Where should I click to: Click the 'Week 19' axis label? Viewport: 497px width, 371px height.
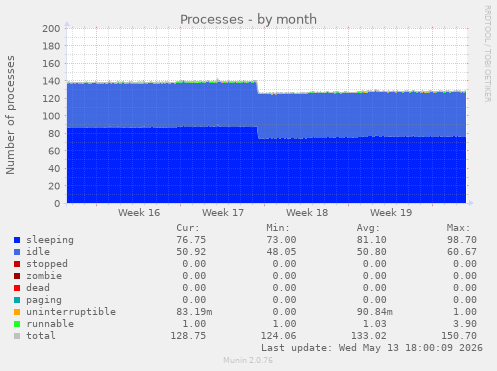tap(391, 213)
